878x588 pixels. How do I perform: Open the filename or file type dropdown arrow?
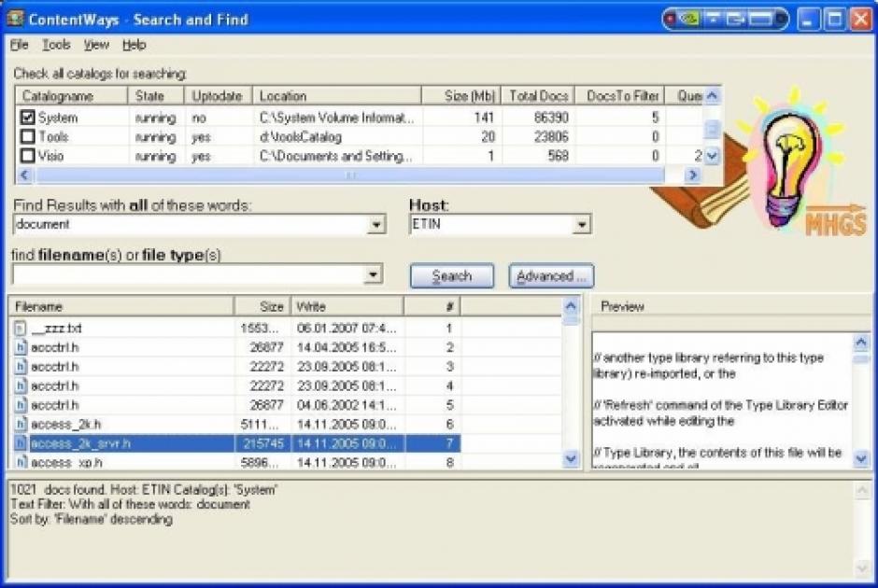(373, 274)
